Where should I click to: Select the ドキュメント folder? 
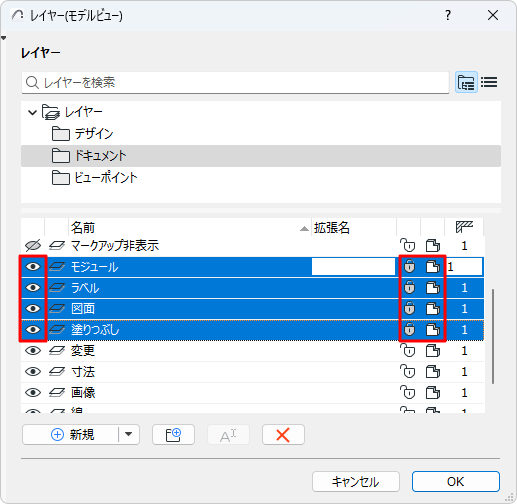[x=261, y=156]
